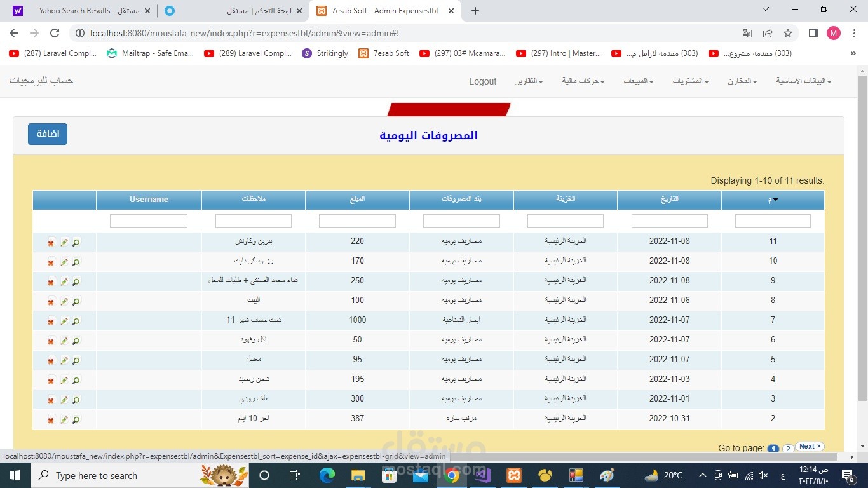View expense row 3 details

tap(76, 400)
